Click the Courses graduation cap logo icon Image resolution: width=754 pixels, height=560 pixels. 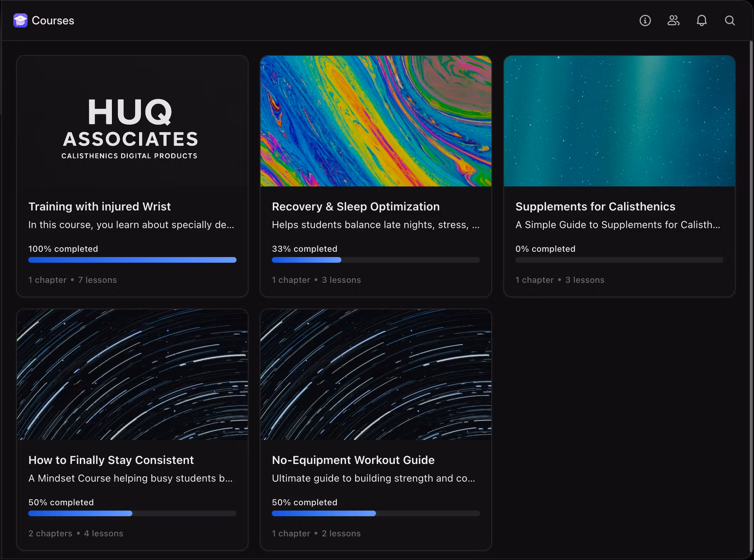click(20, 20)
